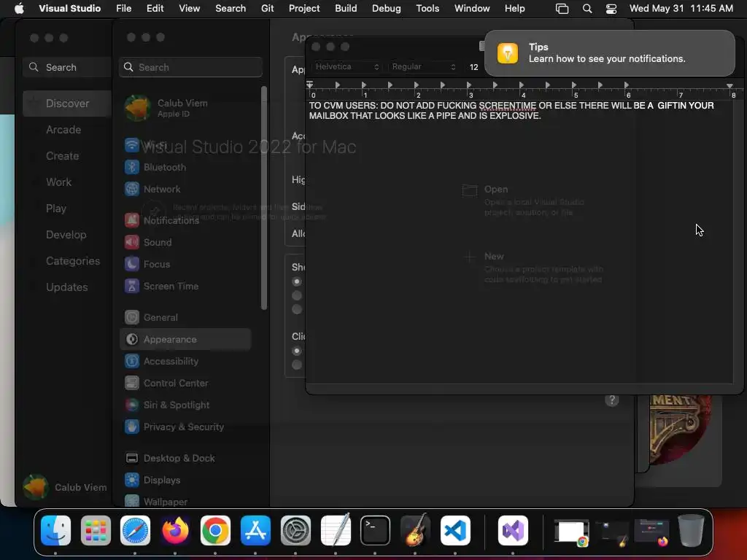Open Calub Viem Apple ID in Settings
Screen dimensions: 747x560
pos(186,108)
